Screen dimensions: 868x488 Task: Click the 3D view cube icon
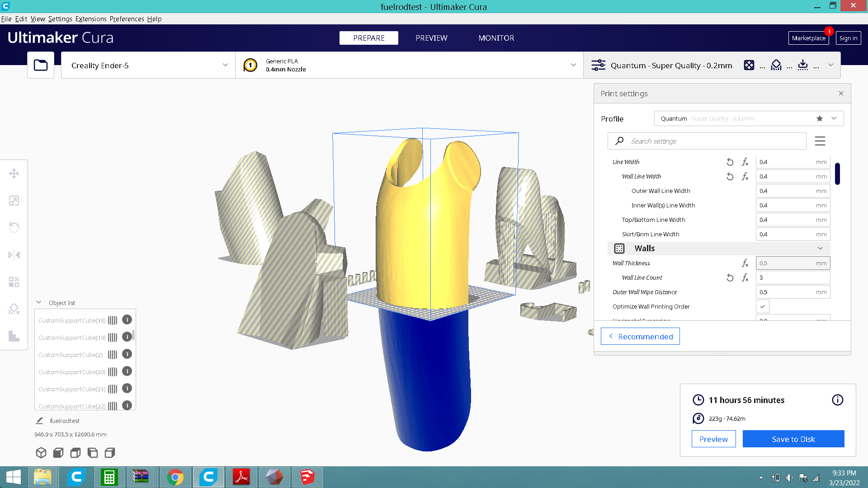(x=41, y=453)
